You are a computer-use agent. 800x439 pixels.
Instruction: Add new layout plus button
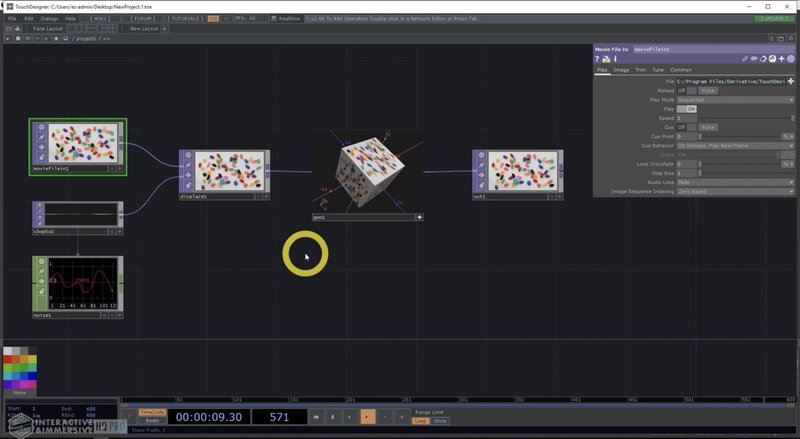click(x=164, y=29)
